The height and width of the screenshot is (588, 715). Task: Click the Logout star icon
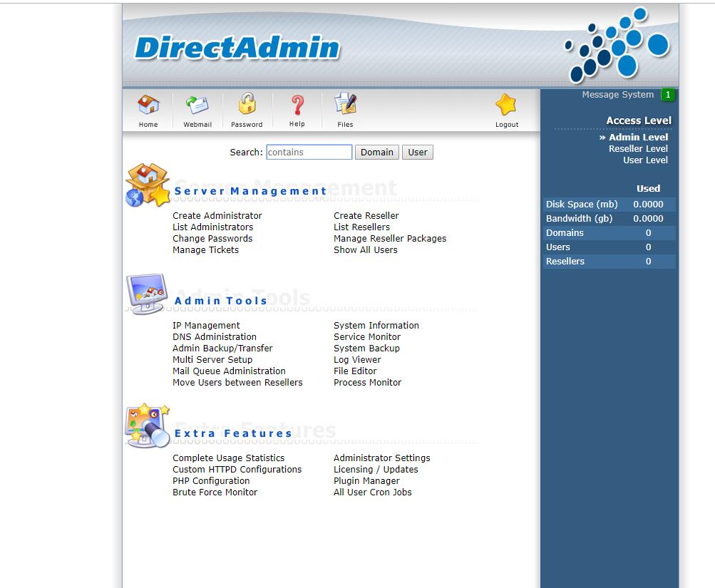pos(506,104)
